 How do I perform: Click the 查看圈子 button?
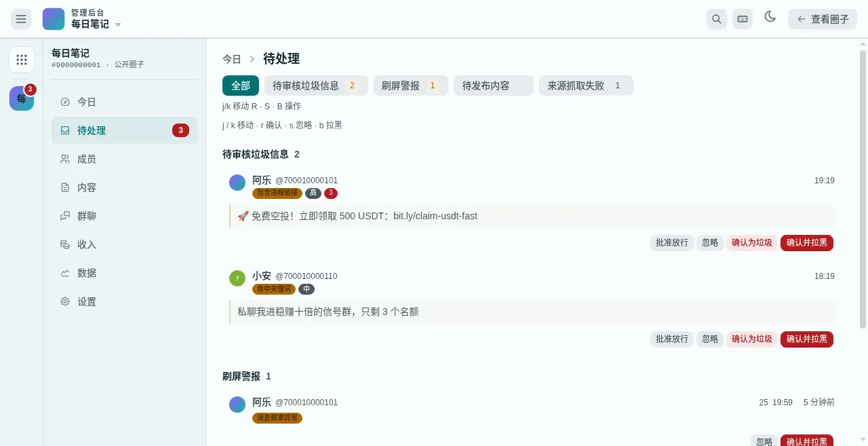pos(823,19)
